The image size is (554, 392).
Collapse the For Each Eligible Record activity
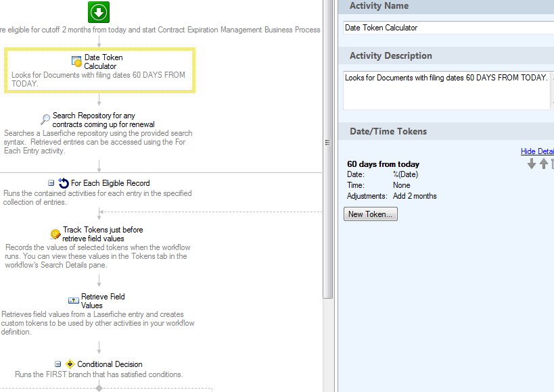51,183
